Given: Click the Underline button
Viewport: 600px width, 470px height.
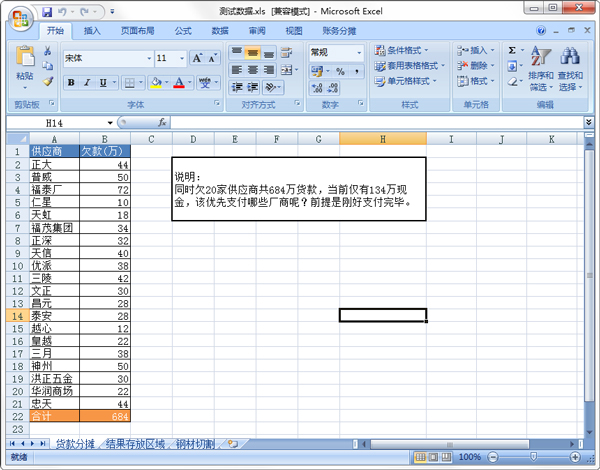Looking at the screenshot, I should 104,82.
